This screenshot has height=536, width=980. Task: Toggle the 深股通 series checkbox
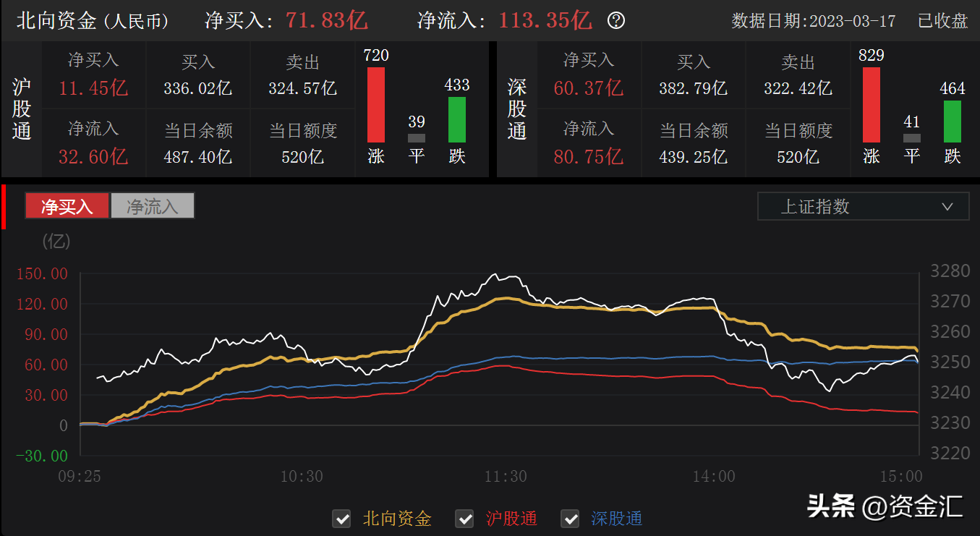coord(570,519)
